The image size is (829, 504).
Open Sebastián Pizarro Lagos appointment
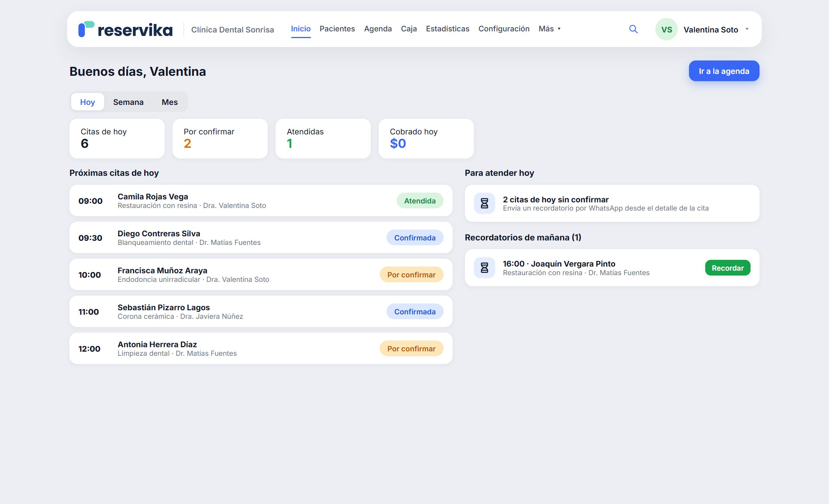coord(261,311)
